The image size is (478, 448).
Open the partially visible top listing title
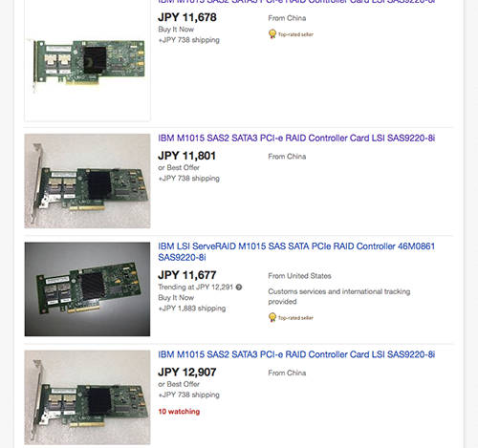pyautogui.click(x=296, y=2)
